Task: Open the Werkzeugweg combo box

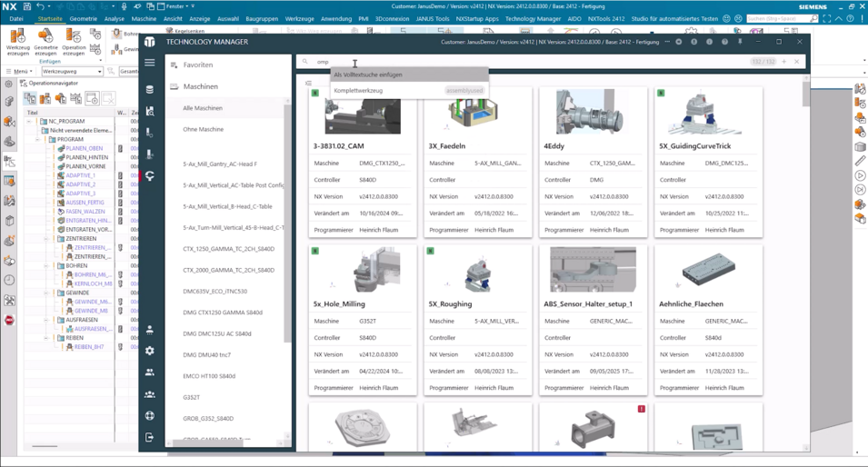Action: tap(72, 72)
